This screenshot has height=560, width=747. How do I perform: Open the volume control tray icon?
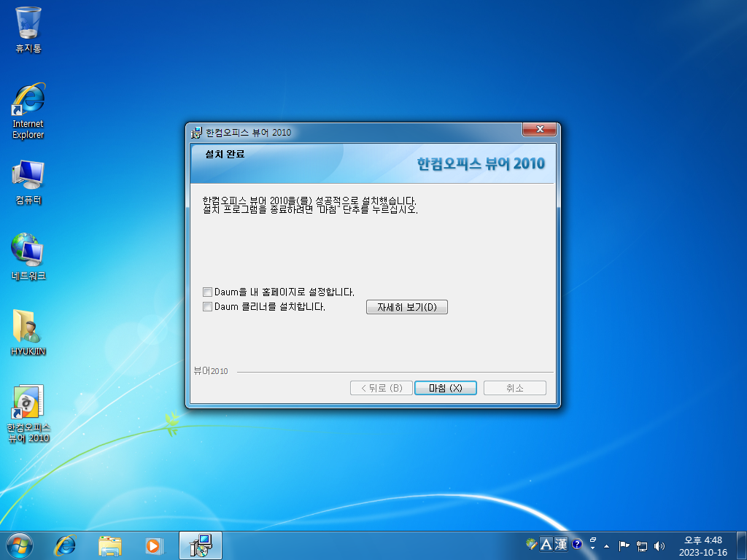click(x=659, y=545)
